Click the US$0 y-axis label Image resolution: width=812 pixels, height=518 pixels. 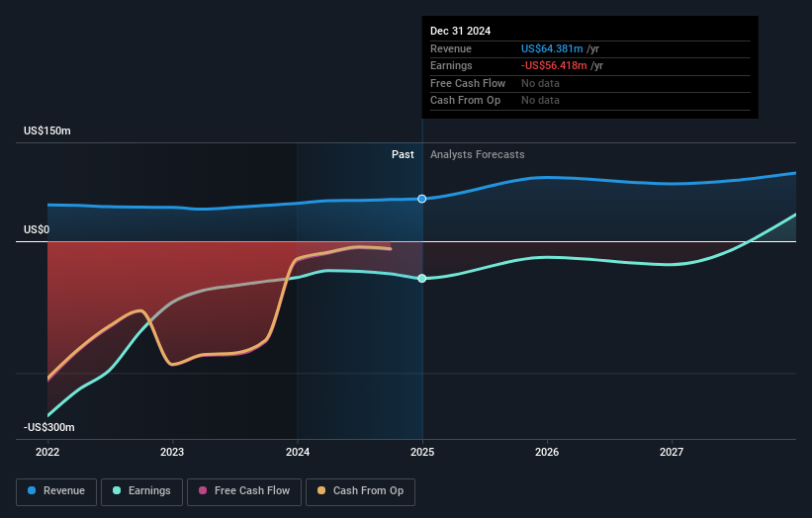(37, 229)
